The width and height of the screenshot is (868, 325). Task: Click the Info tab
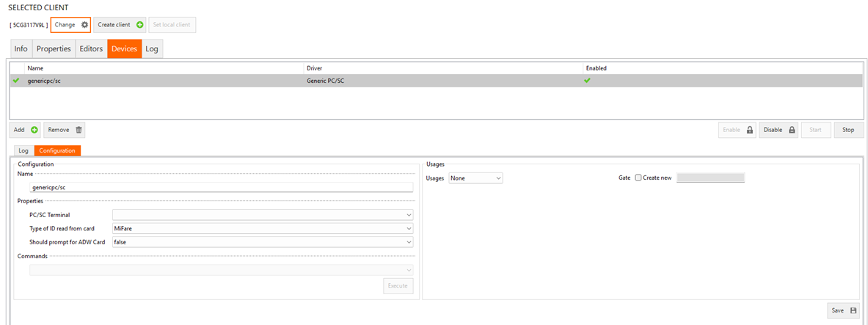point(21,49)
